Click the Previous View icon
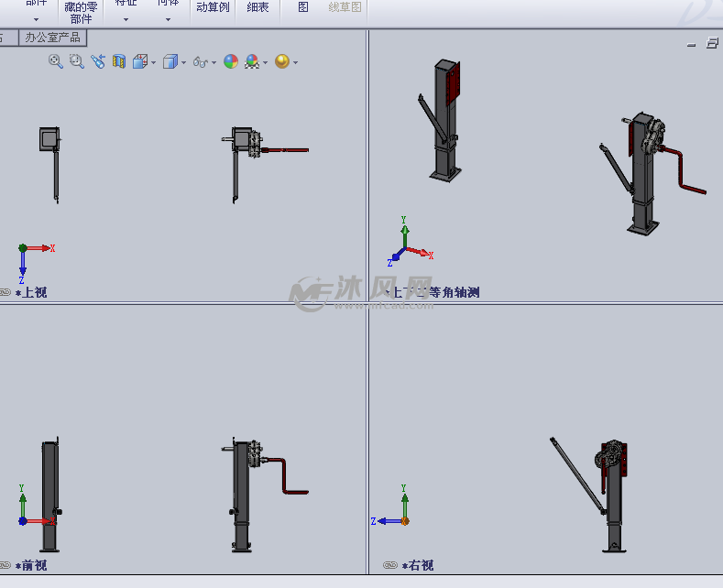Screen dimensions: 723x588 coord(98,61)
